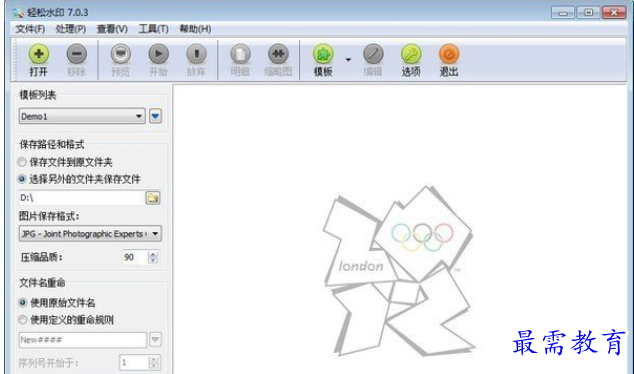Minimize the 轻松水印 window
The height and width of the screenshot is (374, 634).
[563, 13]
